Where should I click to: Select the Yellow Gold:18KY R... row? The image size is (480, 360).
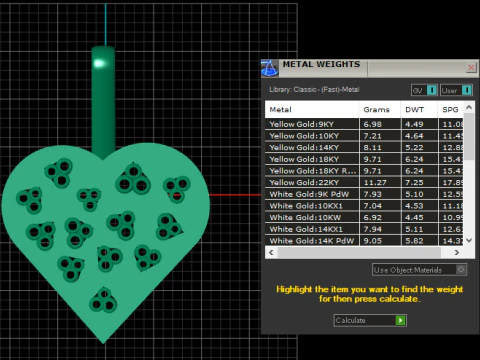tap(364, 171)
